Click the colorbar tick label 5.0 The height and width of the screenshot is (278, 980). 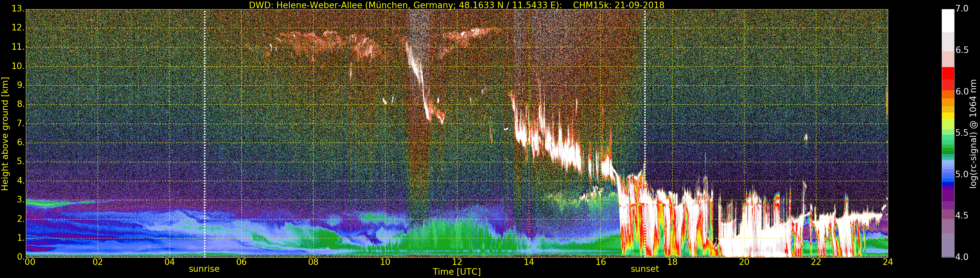962,174
